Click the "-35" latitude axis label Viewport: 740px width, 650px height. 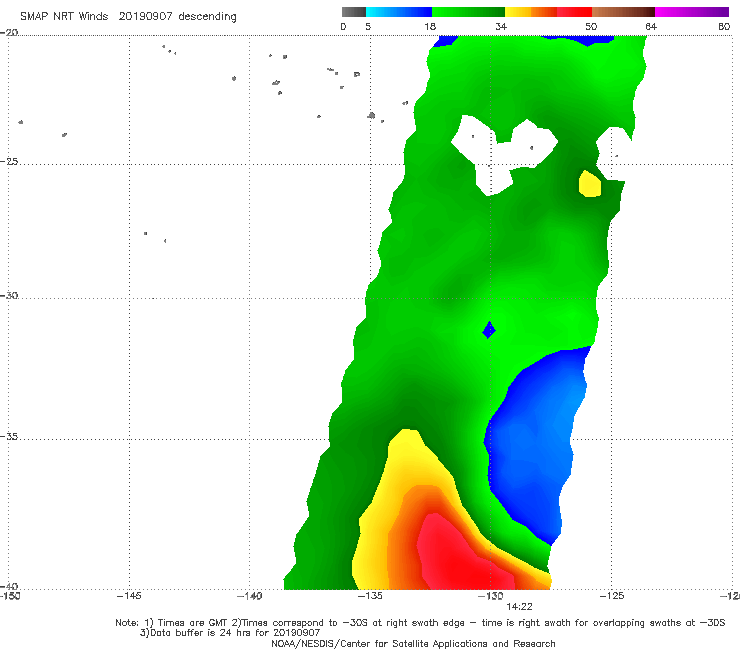pos(9,436)
